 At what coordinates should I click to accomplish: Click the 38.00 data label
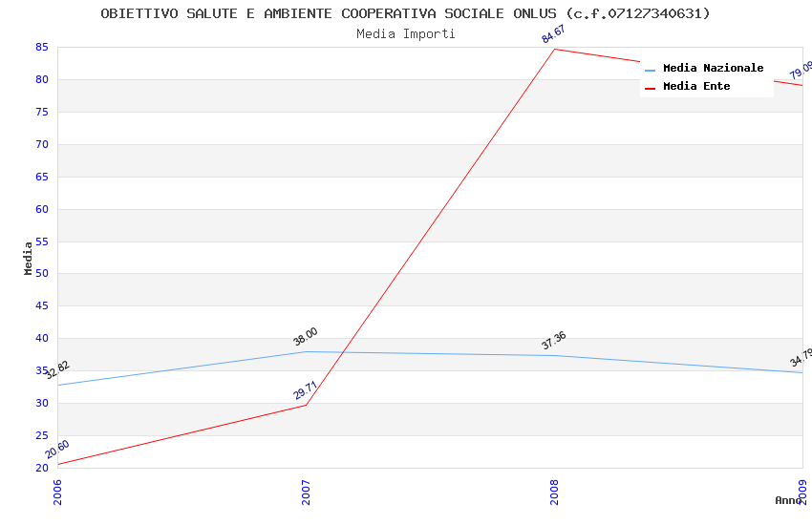305,337
